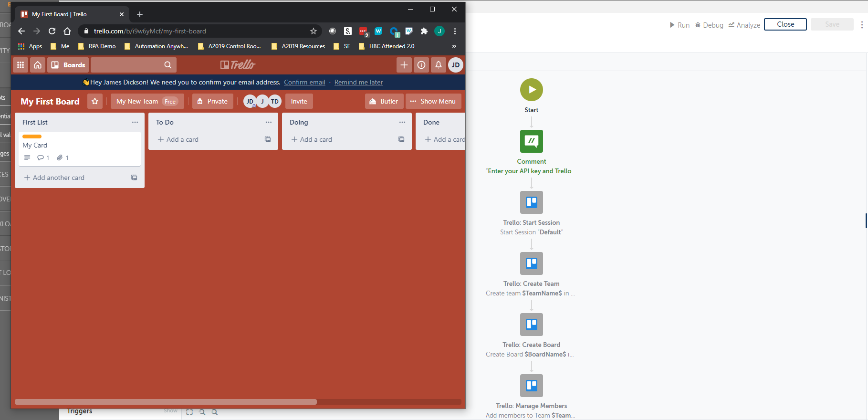Select Trello Create Team node
The width and height of the screenshot is (868, 420).
(532, 263)
